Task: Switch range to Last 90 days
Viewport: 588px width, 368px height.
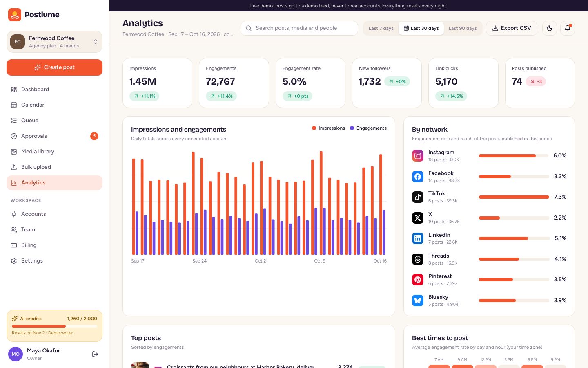Action: [463, 28]
